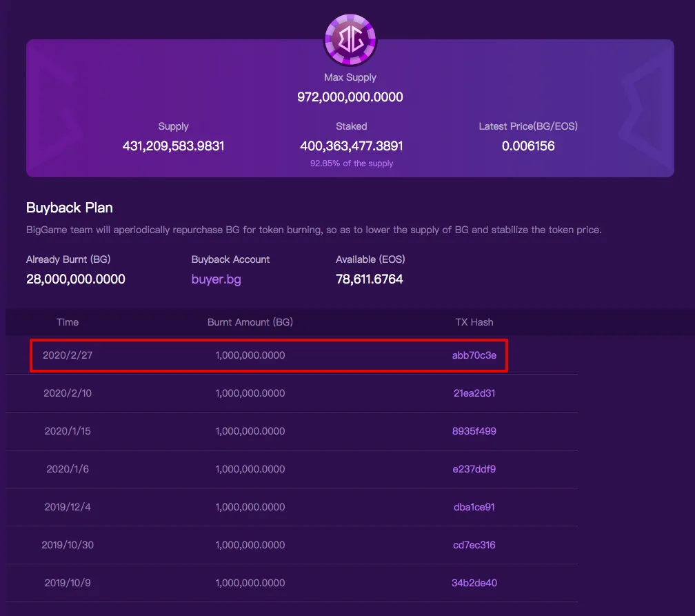Open transaction hash 21ea2d31
The width and height of the screenshot is (695, 616).
pyautogui.click(x=474, y=393)
